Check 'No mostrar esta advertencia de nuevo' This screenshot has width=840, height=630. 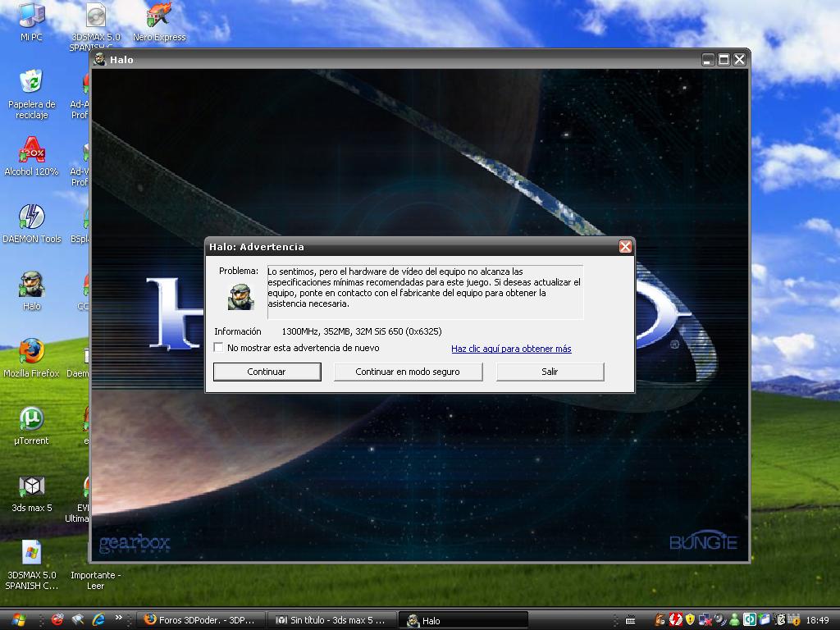click(x=218, y=348)
